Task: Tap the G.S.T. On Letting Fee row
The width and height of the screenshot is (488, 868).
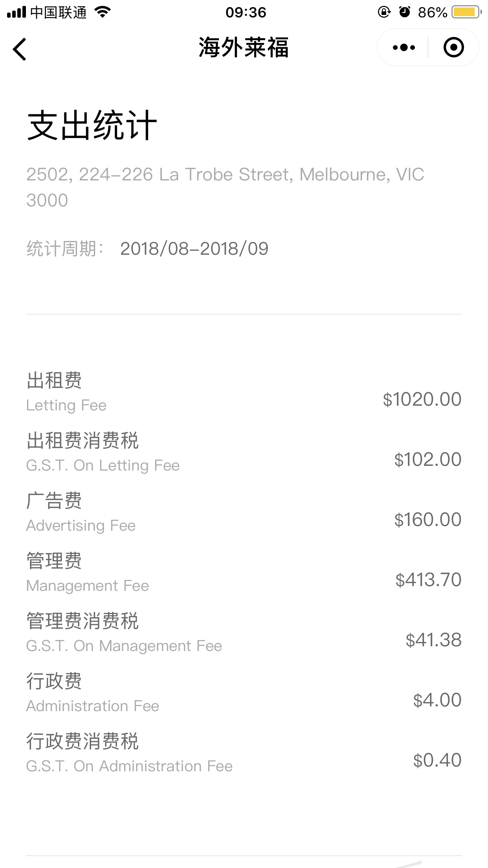Action: point(244,452)
